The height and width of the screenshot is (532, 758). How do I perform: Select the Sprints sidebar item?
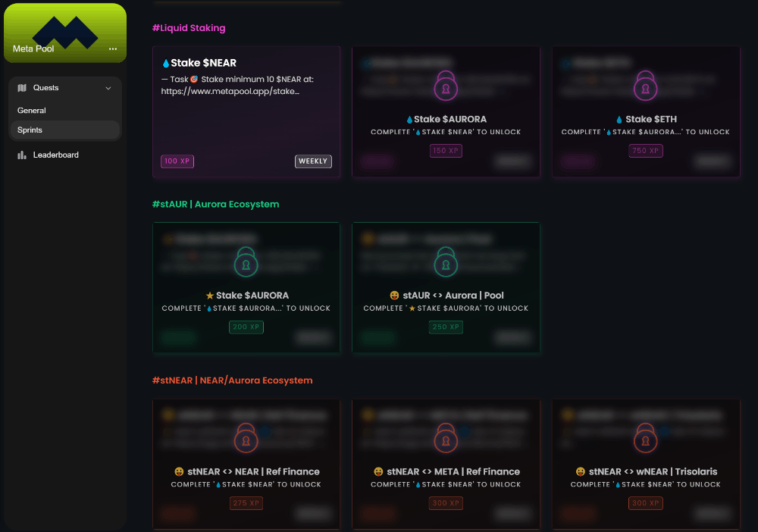coord(30,130)
